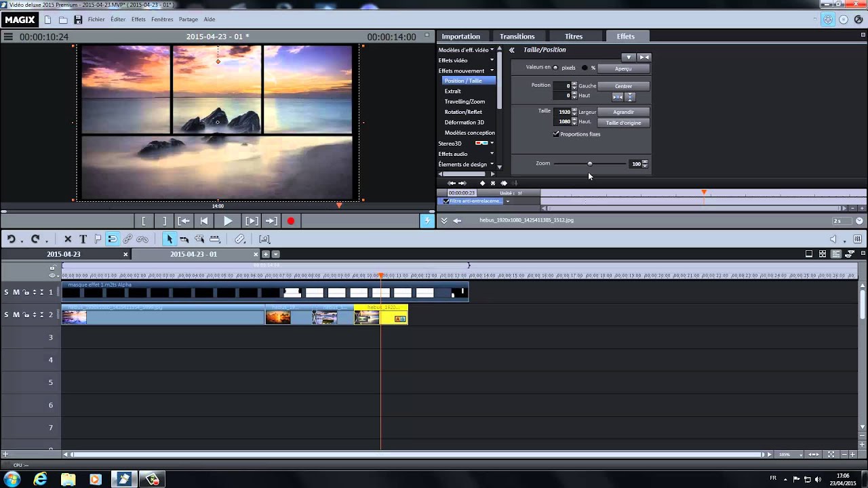
Task: Select the Rotation/Reflet effect
Action: point(463,112)
